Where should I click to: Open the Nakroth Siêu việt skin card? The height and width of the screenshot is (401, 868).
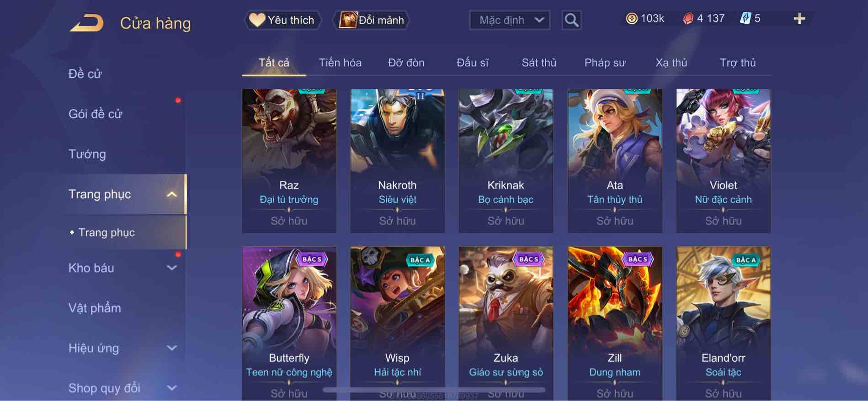click(x=397, y=161)
